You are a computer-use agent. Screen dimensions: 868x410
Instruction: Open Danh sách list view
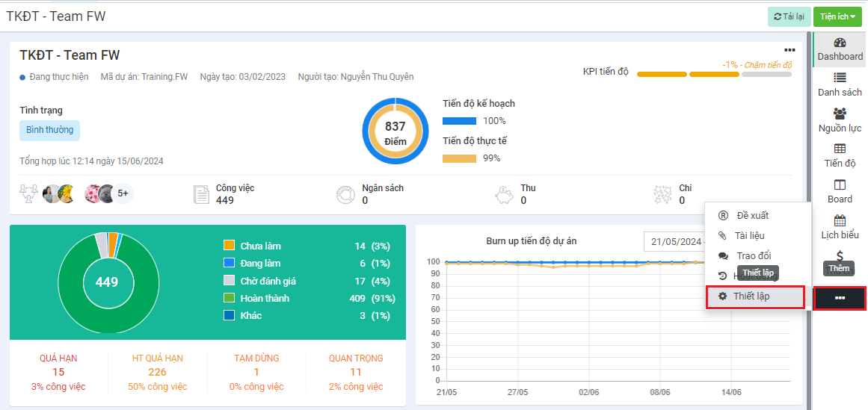pos(840,84)
